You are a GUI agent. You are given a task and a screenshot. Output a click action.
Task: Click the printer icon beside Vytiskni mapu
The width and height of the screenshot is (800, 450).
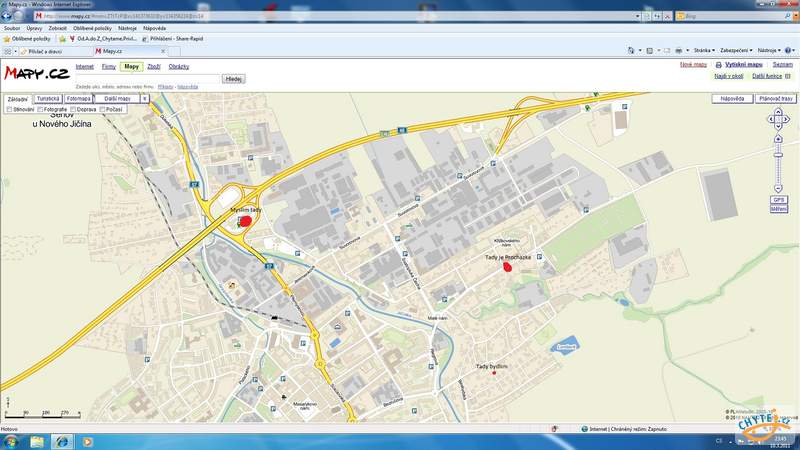[718, 65]
